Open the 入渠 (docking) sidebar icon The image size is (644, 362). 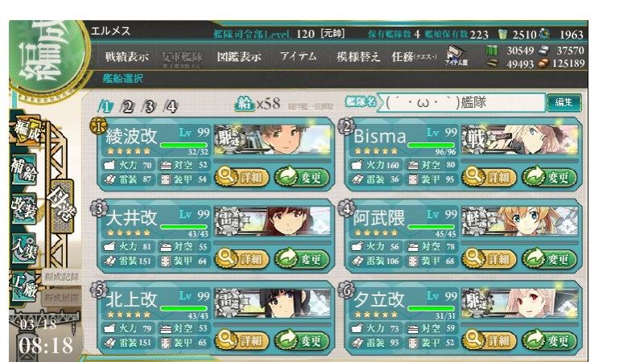24,248
